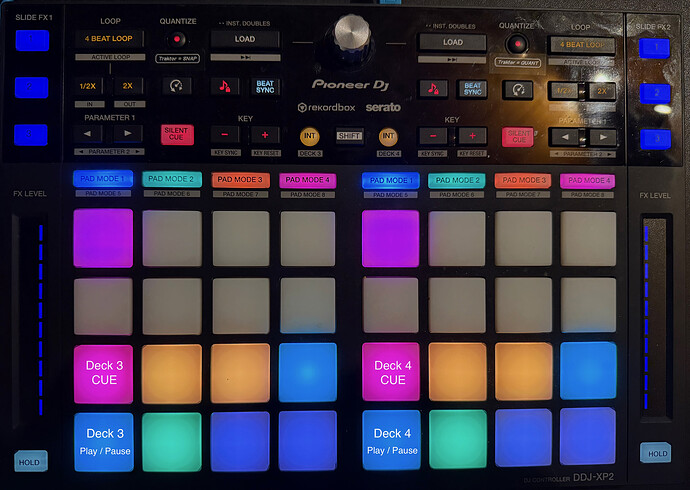
Task: Raise key with left KEY plus button
Action: point(265,135)
